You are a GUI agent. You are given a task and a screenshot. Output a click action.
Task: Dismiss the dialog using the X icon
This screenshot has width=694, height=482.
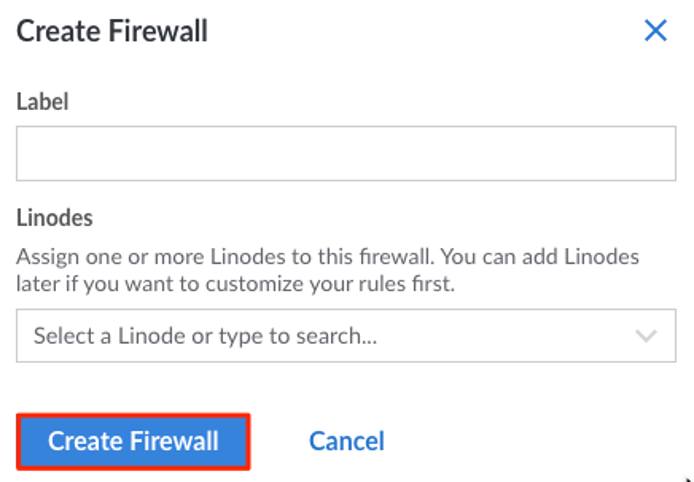tap(656, 31)
